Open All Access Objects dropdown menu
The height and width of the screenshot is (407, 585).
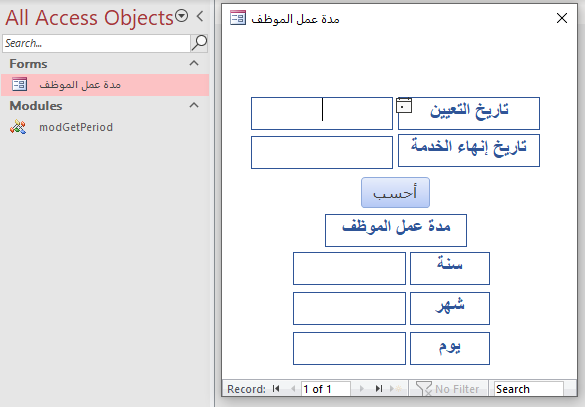click(x=182, y=16)
